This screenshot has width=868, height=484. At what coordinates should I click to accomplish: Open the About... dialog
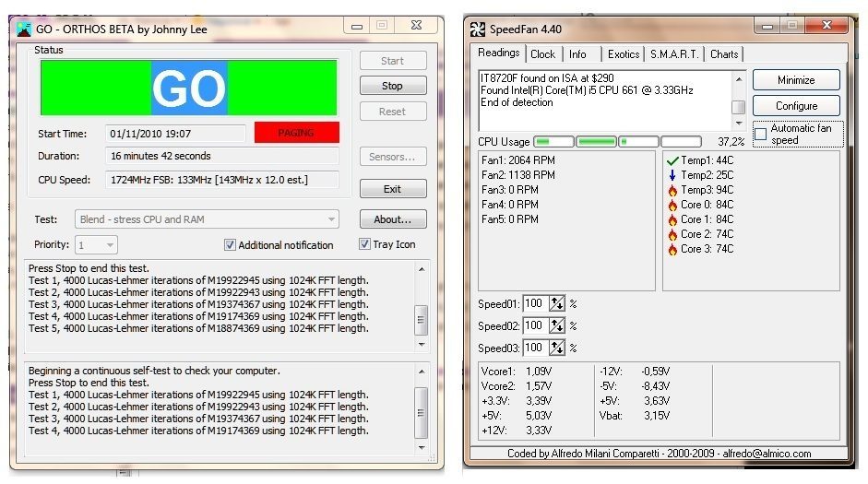click(393, 219)
